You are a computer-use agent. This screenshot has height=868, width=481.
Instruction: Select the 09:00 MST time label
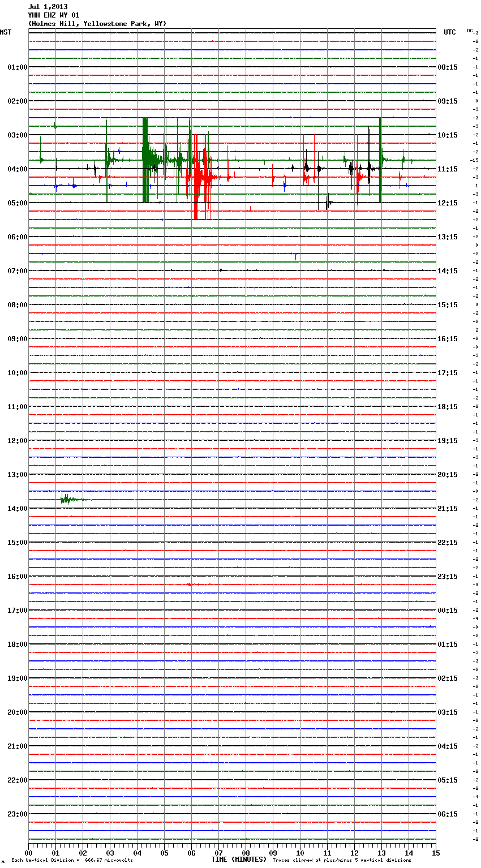click(18, 339)
